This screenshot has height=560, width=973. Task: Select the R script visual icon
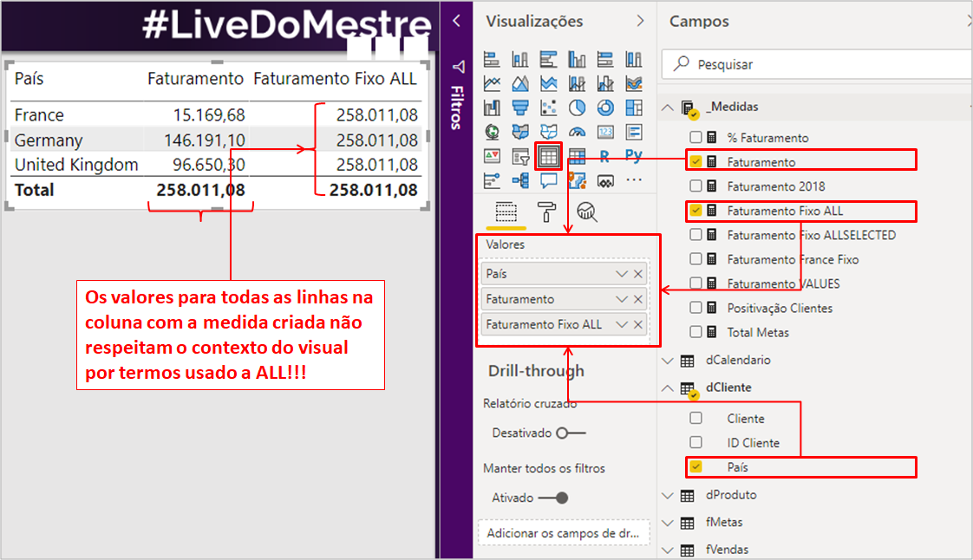point(604,155)
